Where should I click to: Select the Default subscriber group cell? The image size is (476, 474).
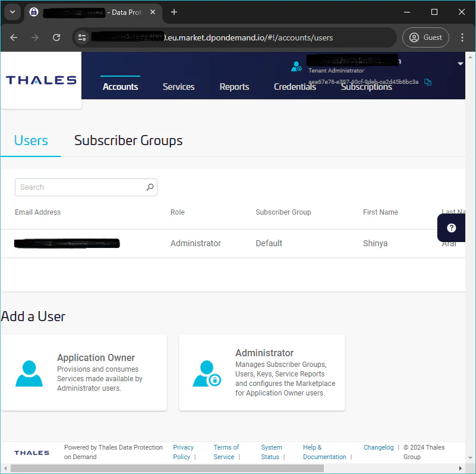pyautogui.click(x=269, y=243)
